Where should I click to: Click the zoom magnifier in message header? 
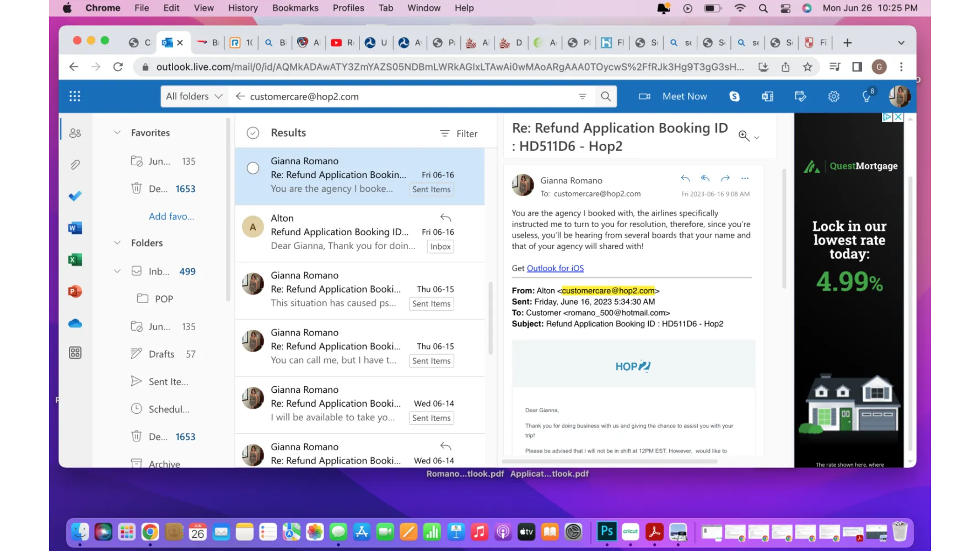tap(744, 136)
